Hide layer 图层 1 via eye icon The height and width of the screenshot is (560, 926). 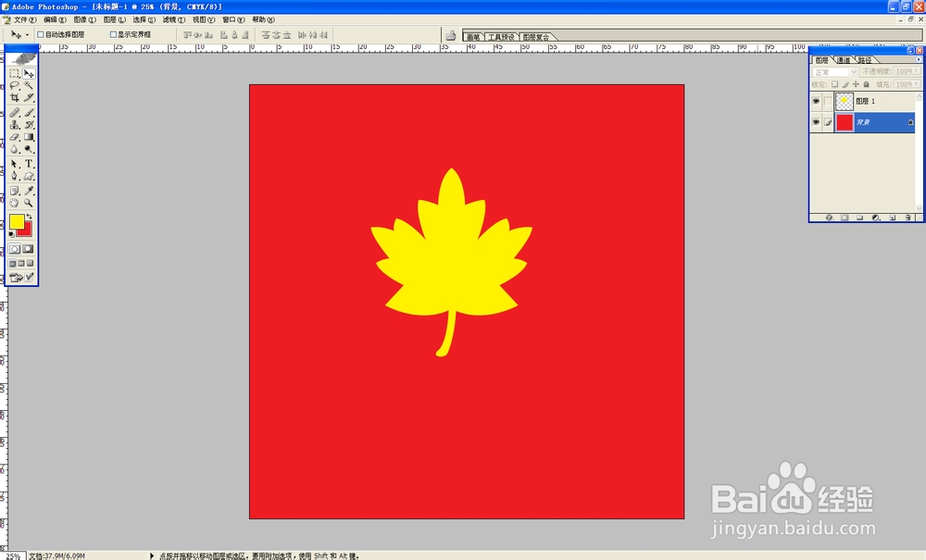pyautogui.click(x=816, y=102)
